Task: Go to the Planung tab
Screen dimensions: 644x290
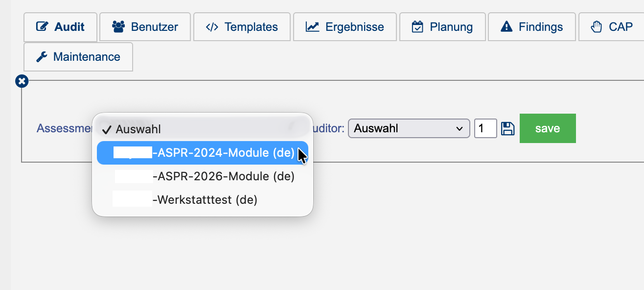Action: pyautogui.click(x=442, y=27)
